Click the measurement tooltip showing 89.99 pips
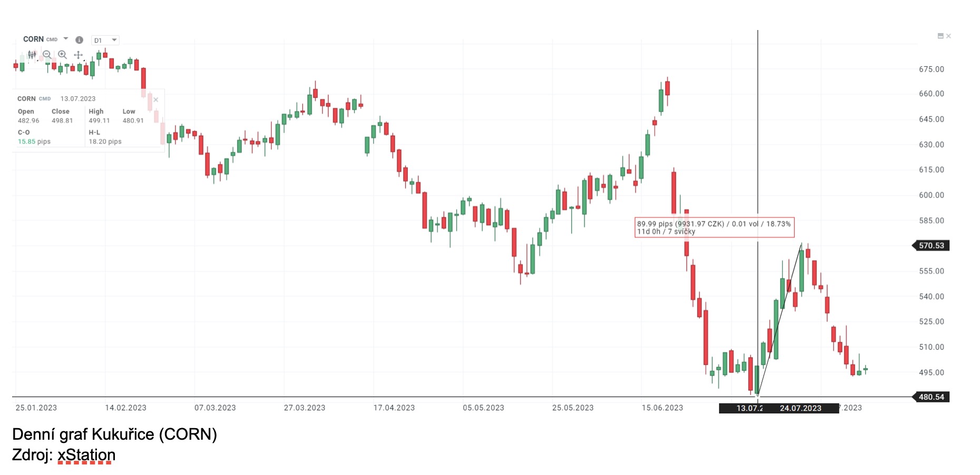This screenshot has height=475, width=980. pos(714,227)
